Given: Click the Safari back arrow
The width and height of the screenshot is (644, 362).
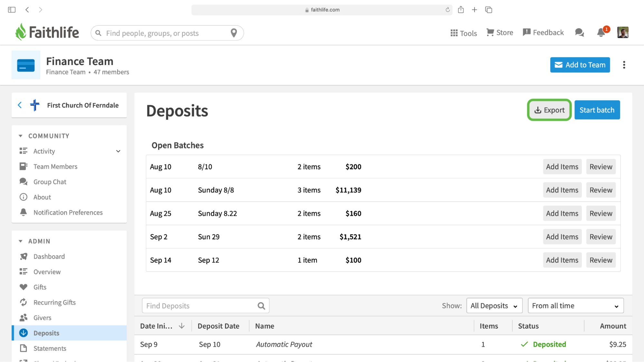Looking at the screenshot, I should pyautogui.click(x=27, y=10).
